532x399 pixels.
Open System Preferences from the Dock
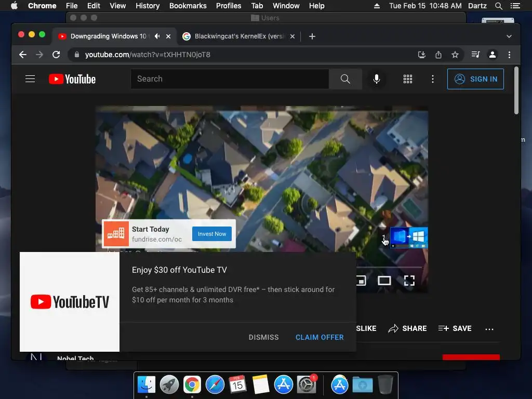[x=307, y=384]
